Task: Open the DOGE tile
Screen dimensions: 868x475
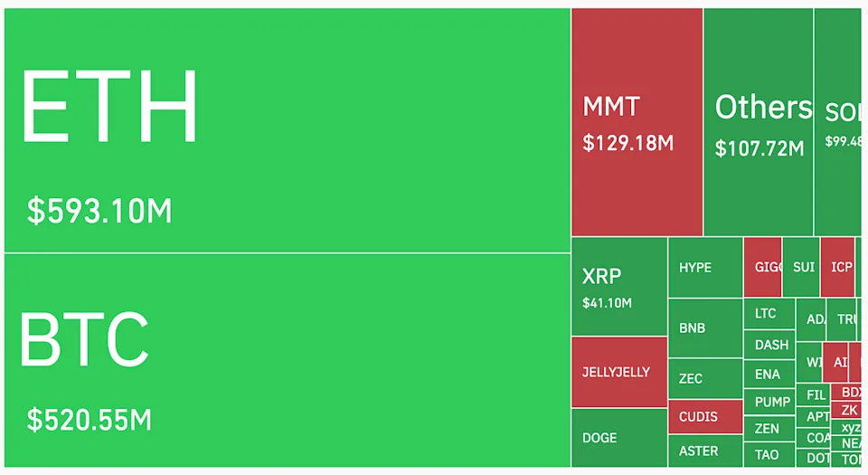Action: pos(619,438)
